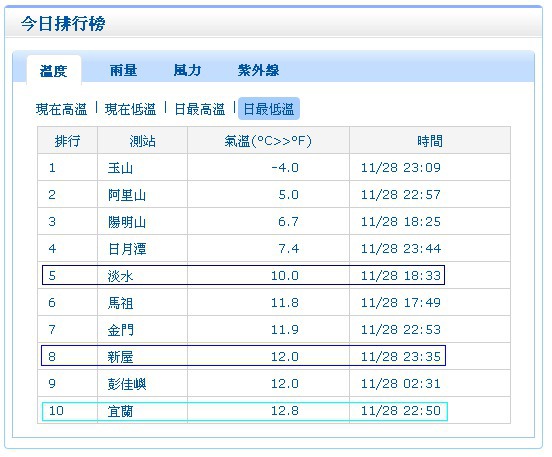Open the 馬祖 station link
Image resolution: width=552 pixels, height=457 pixels.
coord(120,303)
